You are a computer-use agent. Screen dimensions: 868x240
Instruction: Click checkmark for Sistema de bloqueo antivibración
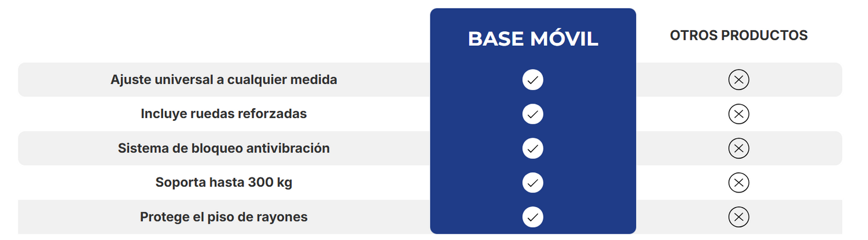532,149
